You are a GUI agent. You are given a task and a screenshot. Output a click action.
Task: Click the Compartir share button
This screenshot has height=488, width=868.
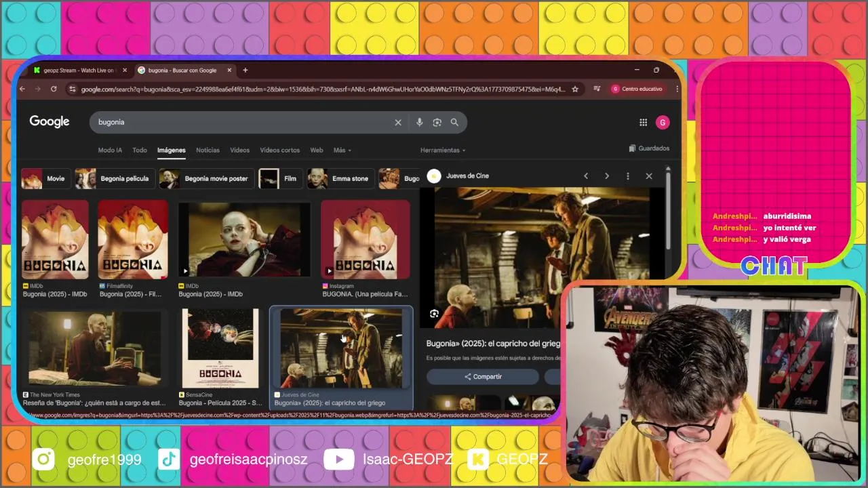(483, 377)
